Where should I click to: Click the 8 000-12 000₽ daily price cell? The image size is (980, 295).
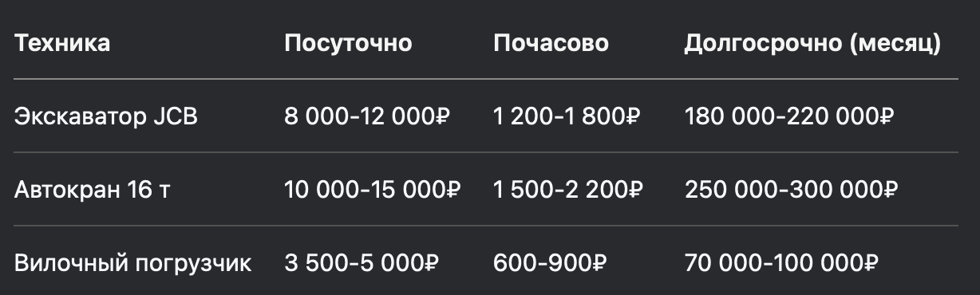(x=368, y=117)
